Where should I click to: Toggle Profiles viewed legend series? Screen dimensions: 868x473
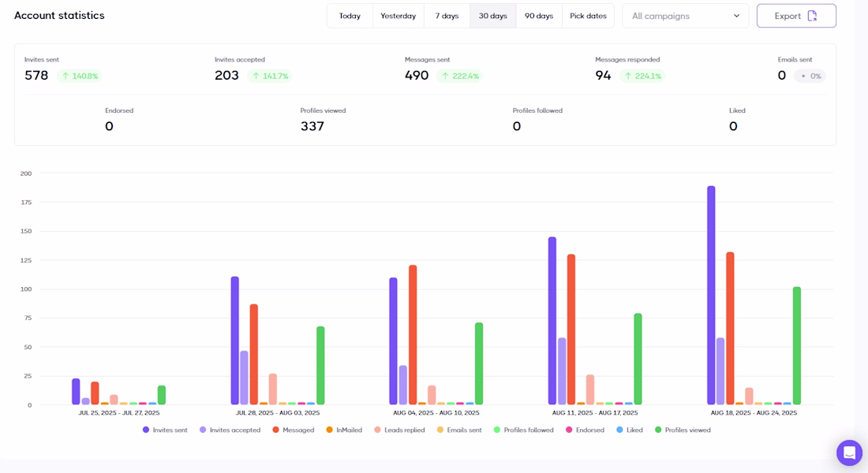tap(683, 430)
